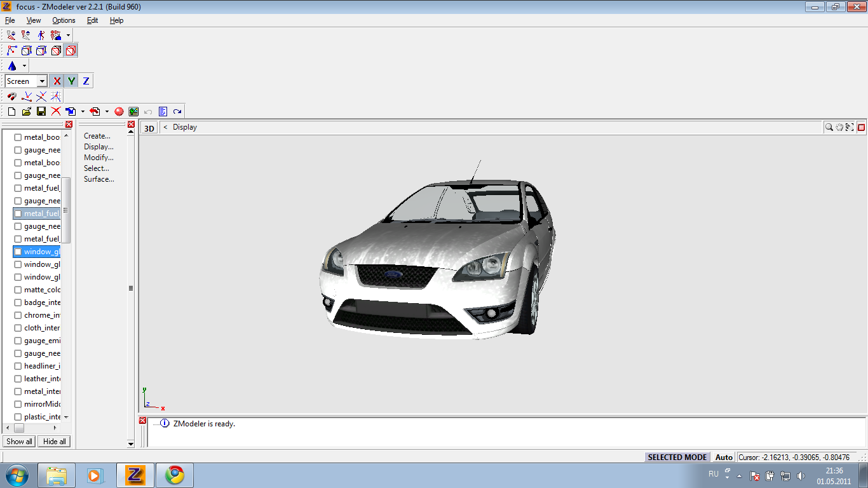Viewport: 868px width, 488px height.
Task: Open the Edit menu
Action: [x=93, y=20]
